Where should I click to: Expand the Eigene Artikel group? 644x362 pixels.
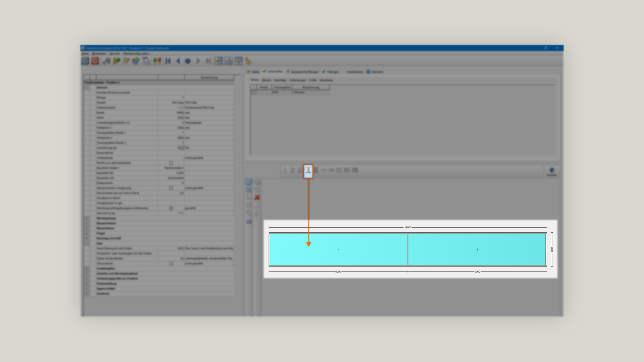coord(87,289)
